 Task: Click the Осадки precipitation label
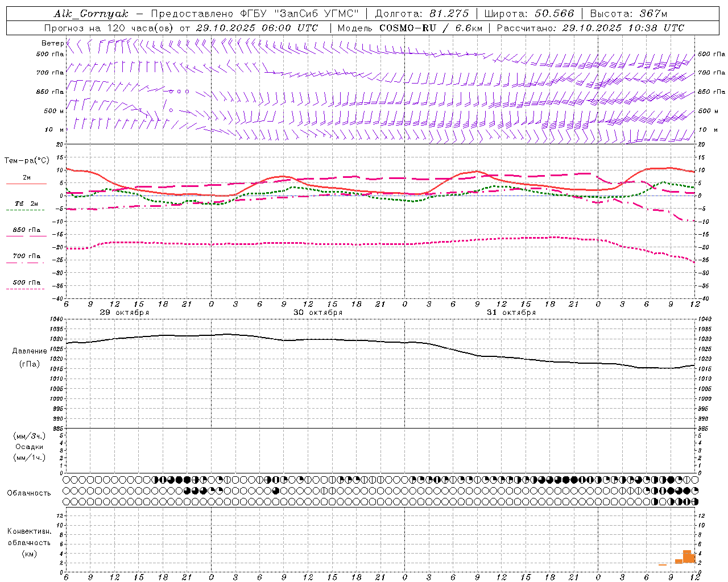click(x=30, y=447)
